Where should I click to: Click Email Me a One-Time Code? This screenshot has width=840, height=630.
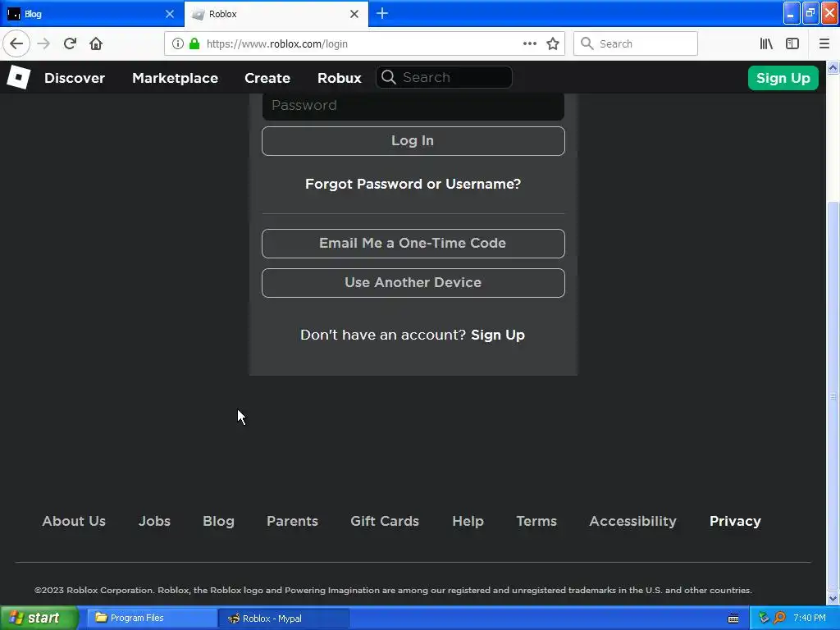coord(413,243)
